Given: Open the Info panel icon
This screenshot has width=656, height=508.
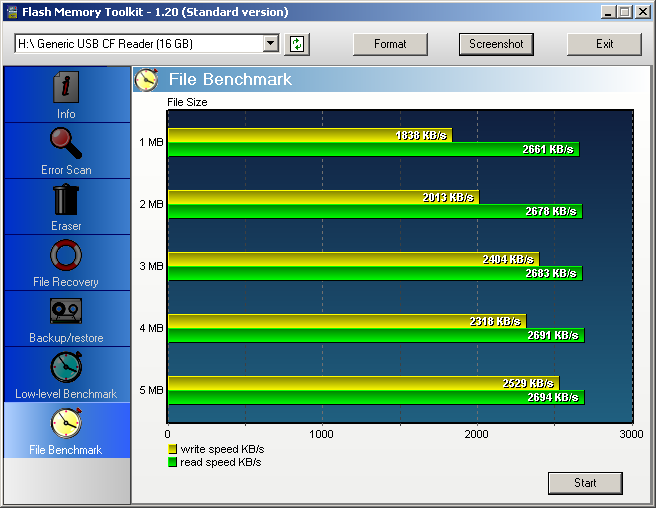Looking at the screenshot, I should pos(66,88).
